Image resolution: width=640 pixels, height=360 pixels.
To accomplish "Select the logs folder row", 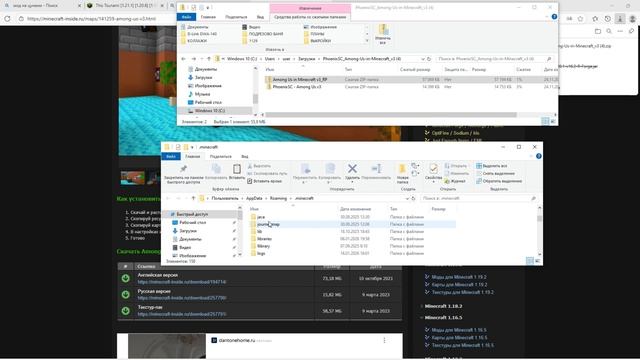I will pyautogui.click(x=353, y=253).
